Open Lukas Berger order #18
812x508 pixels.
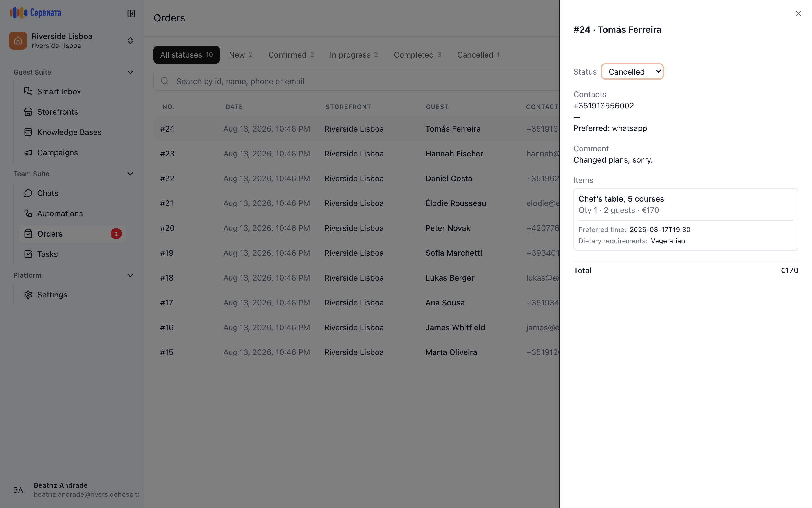356,278
